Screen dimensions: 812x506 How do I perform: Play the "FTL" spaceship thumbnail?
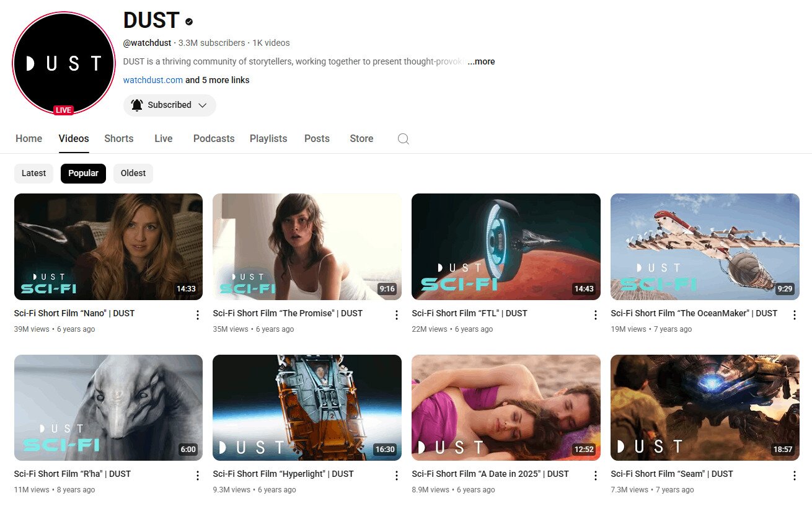click(x=506, y=247)
